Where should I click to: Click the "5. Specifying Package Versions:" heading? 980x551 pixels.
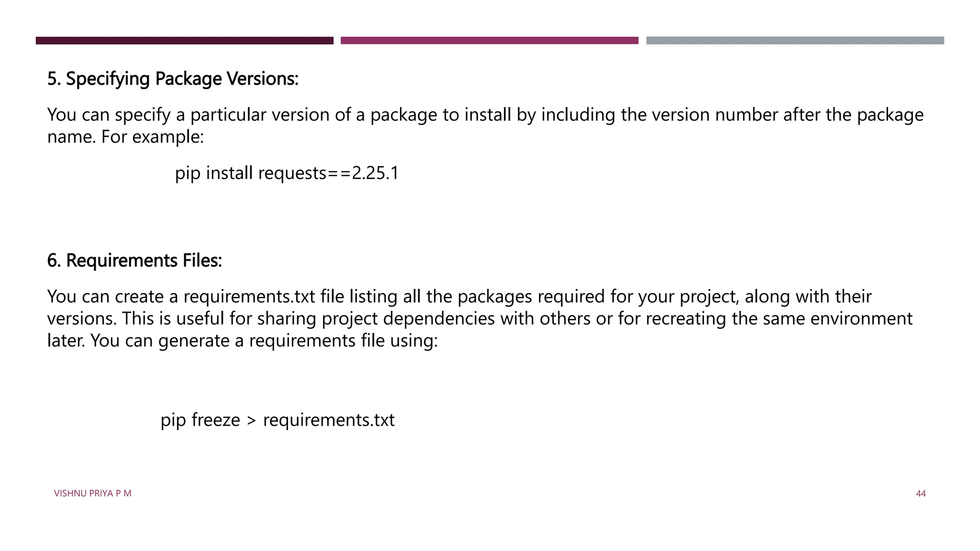[x=173, y=78]
